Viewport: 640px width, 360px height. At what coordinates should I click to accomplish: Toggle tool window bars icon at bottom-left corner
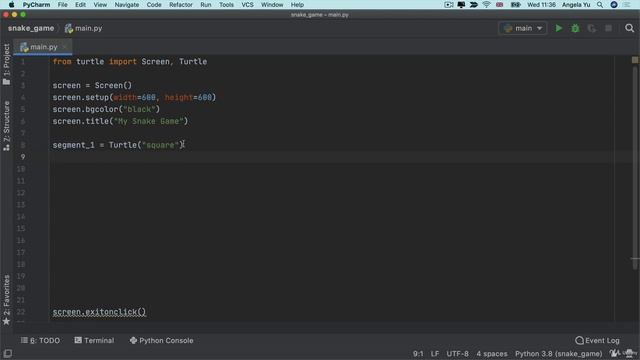7,353
